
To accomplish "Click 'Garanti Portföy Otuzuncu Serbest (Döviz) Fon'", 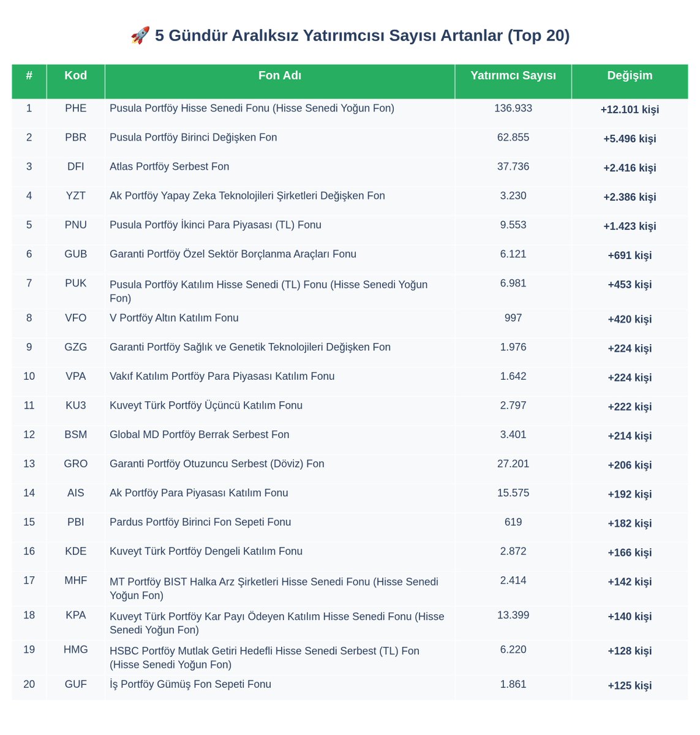I will click(x=217, y=464).
